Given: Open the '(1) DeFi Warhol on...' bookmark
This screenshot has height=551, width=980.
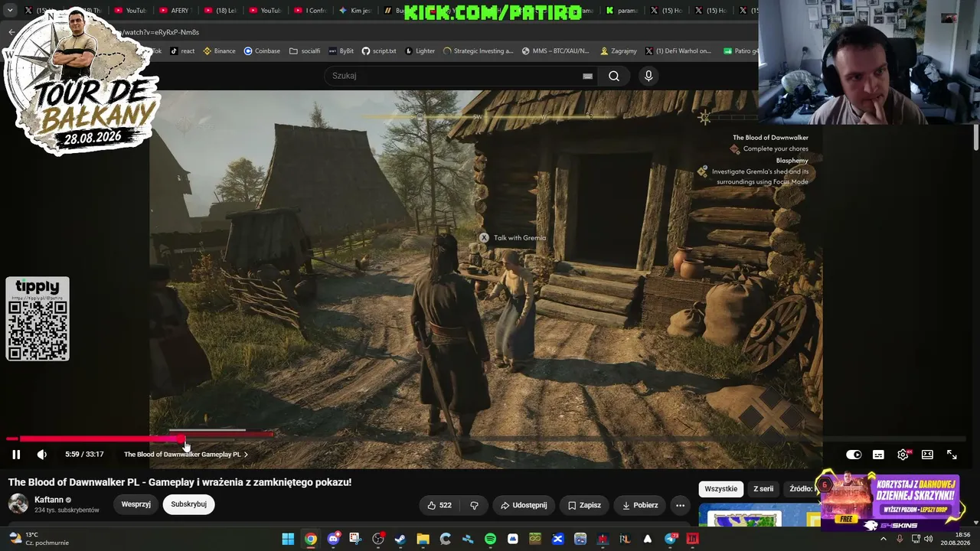Looking at the screenshot, I should point(678,51).
